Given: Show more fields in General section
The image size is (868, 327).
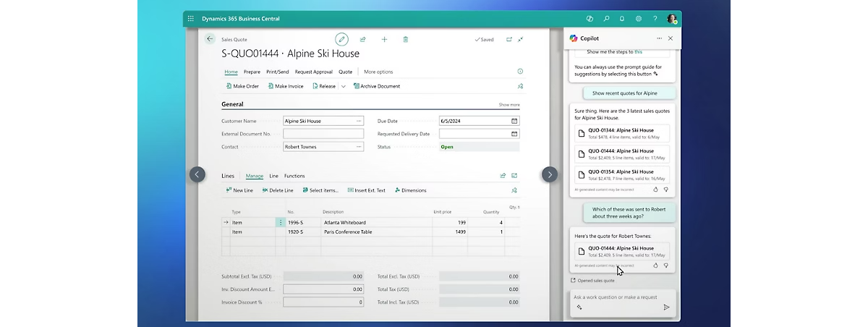Looking at the screenshot, I should coord(509,105).
